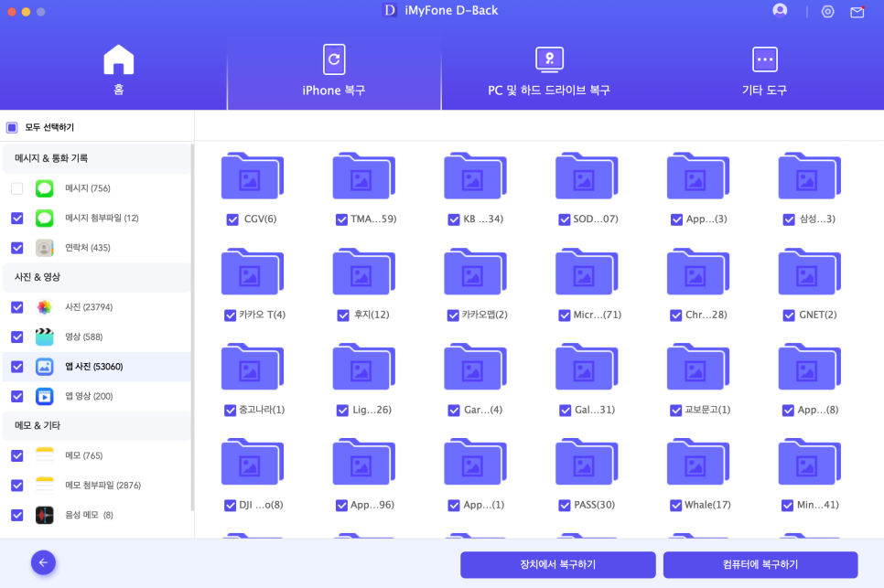The height and width of the screenshot is (588, 884).
Task: Click the 메모 첨부파일 (2876) icon
Action: pos(45,485)
